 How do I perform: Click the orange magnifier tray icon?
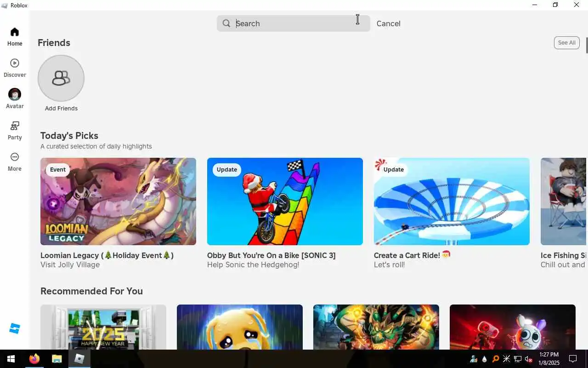(495, 359)
